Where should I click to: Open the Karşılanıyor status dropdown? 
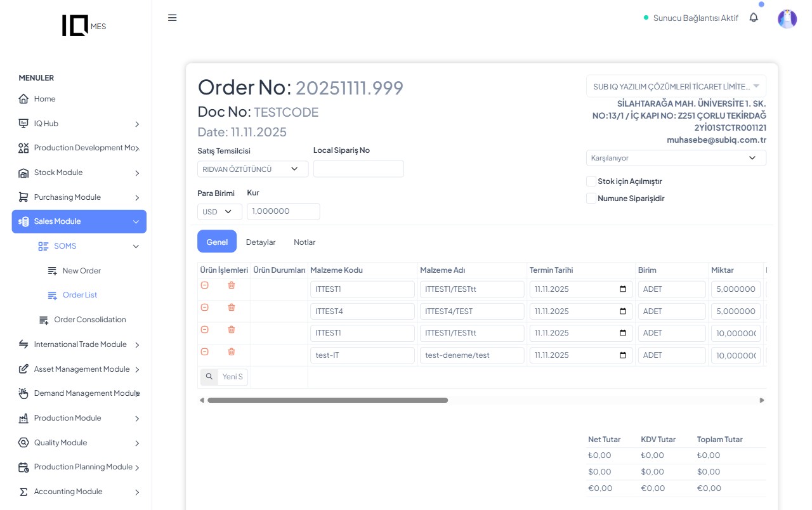(676, 158)
